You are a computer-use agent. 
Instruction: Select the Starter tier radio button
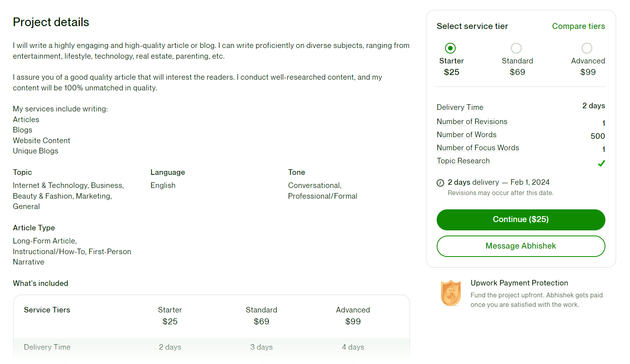coord(450,48)
